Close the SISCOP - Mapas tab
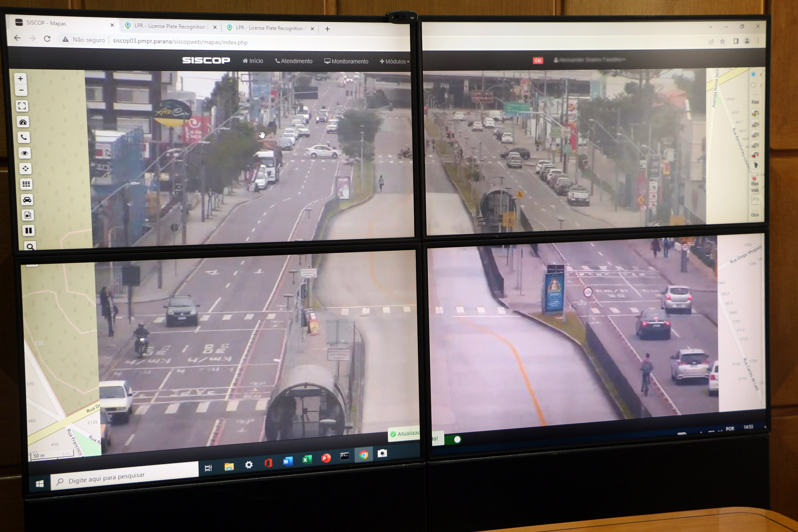This screenshot has width=798, height=532. tap(112, 25)
